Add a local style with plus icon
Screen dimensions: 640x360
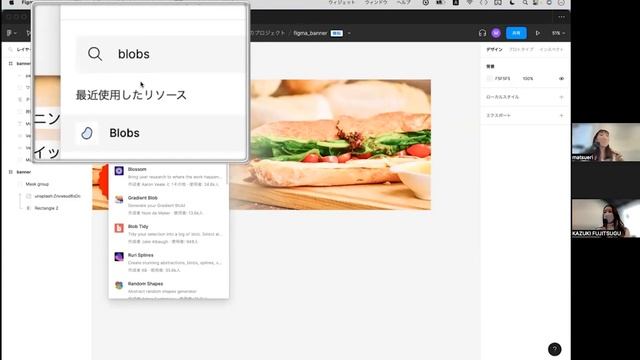(x=561, y=97)
